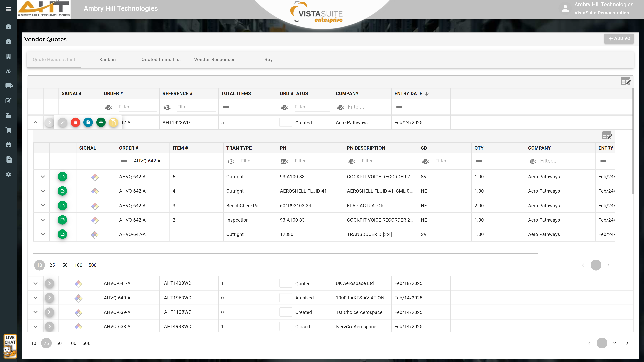Select 25 rows in nested grid pager
The image size is (644, 362).
[x=52, y=265]
